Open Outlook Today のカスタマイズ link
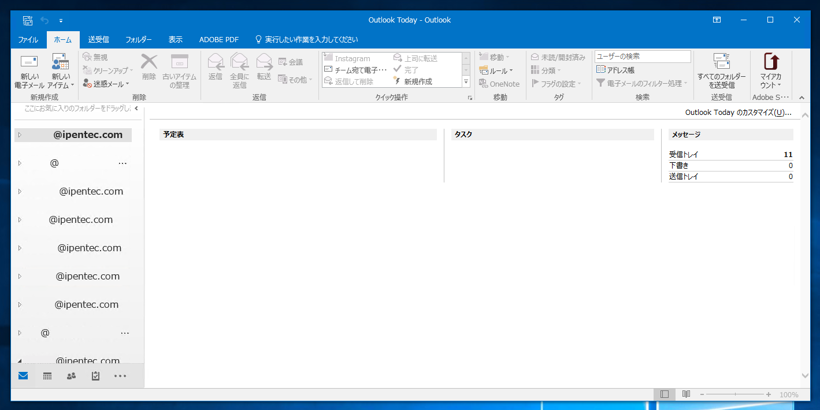This screenshot has width=820, height=410. click(x=738, y=112)
